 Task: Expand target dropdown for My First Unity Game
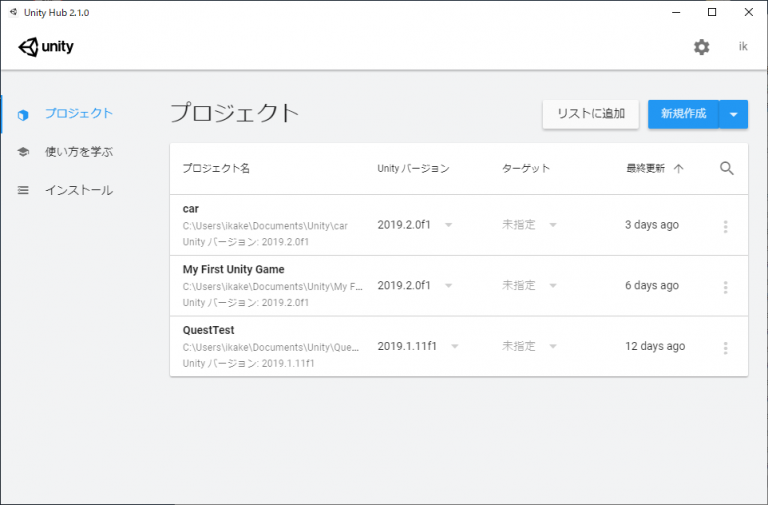(553, 286)
